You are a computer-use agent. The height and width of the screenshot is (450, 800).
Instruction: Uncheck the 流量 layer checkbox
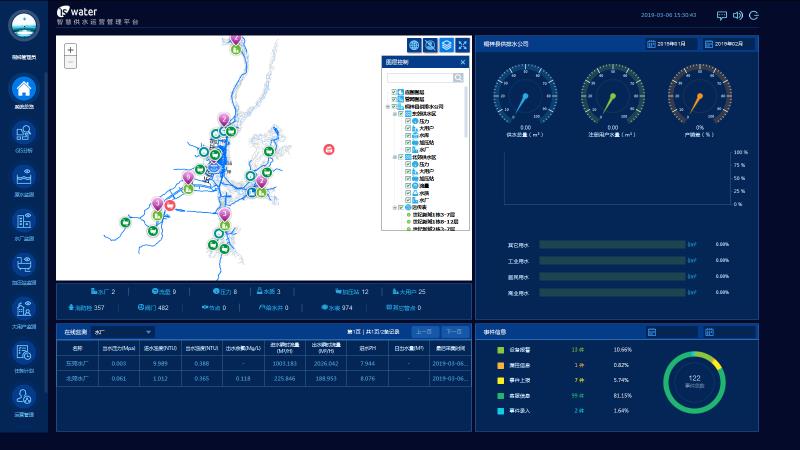(x=408, y=186)
